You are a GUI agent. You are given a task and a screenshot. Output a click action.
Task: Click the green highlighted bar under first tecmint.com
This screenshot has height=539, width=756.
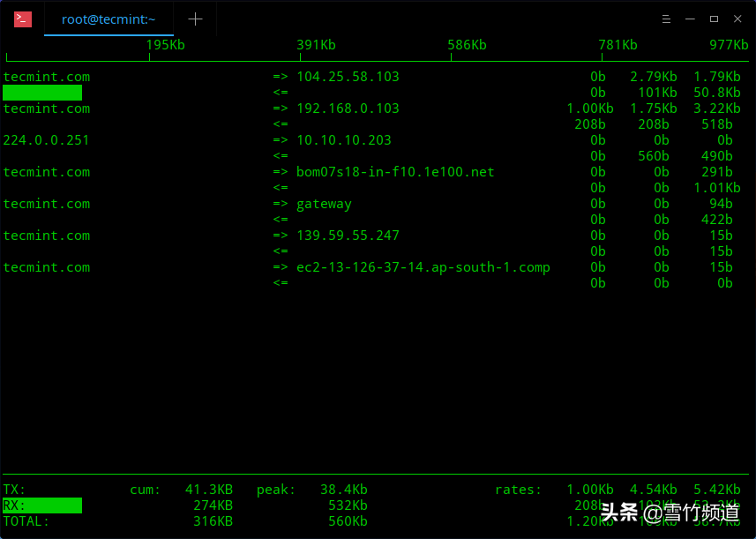pyautogui.click(x=42, y=93)
